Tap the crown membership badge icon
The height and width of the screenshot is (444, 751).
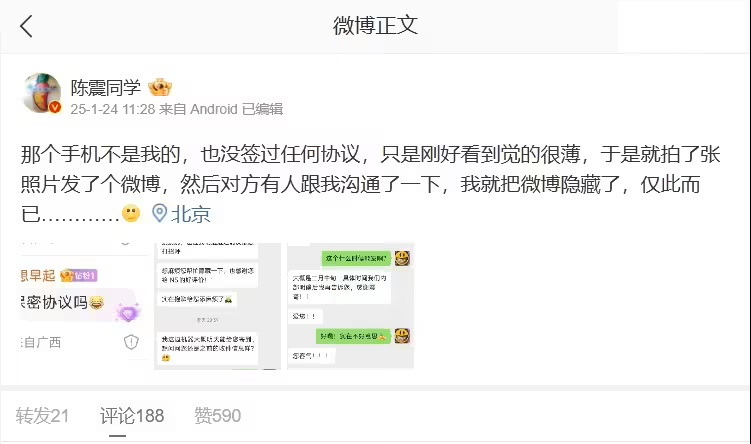click(160, 88)
